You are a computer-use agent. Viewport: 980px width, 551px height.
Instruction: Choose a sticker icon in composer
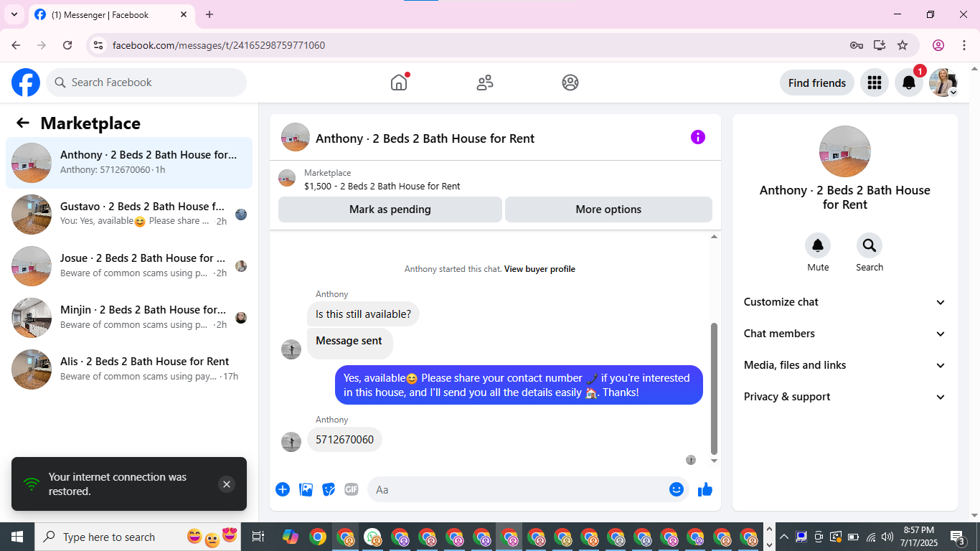point(329,489)
